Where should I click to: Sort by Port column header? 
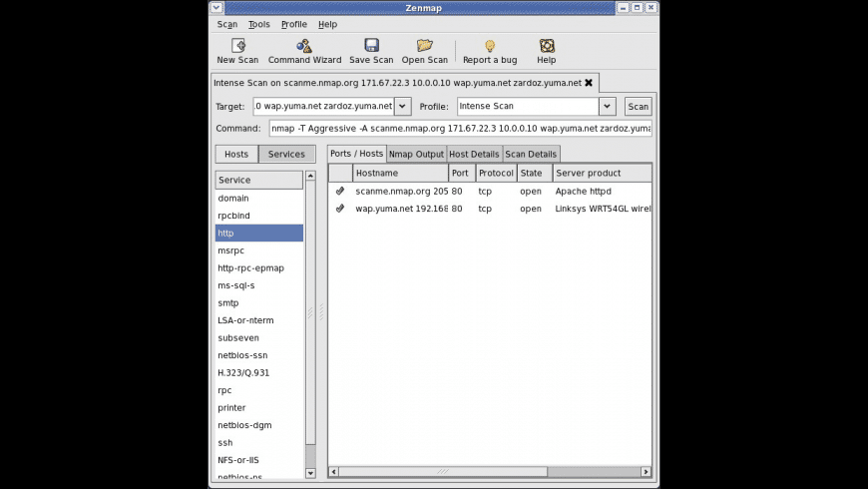click(462, 173)
